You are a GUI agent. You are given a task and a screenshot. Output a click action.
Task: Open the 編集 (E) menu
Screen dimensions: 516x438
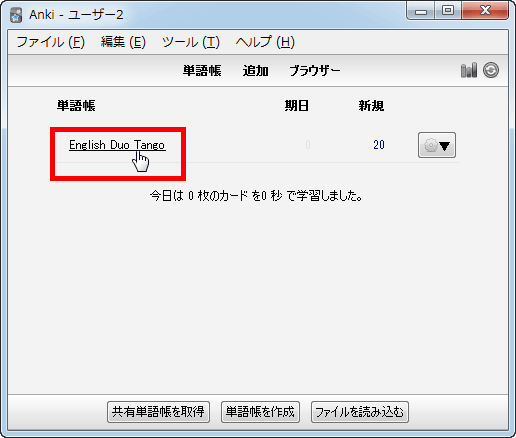pos(123,42)
